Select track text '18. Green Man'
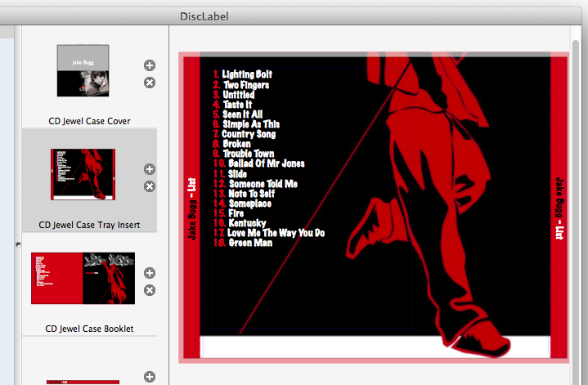 pos(243,243)
